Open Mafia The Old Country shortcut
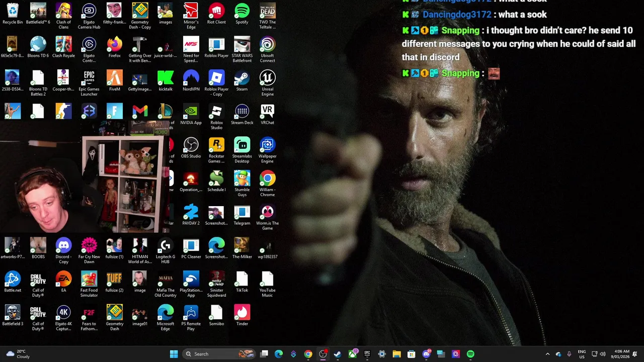The height and width of the screenshot is (362, 644). 166,285
